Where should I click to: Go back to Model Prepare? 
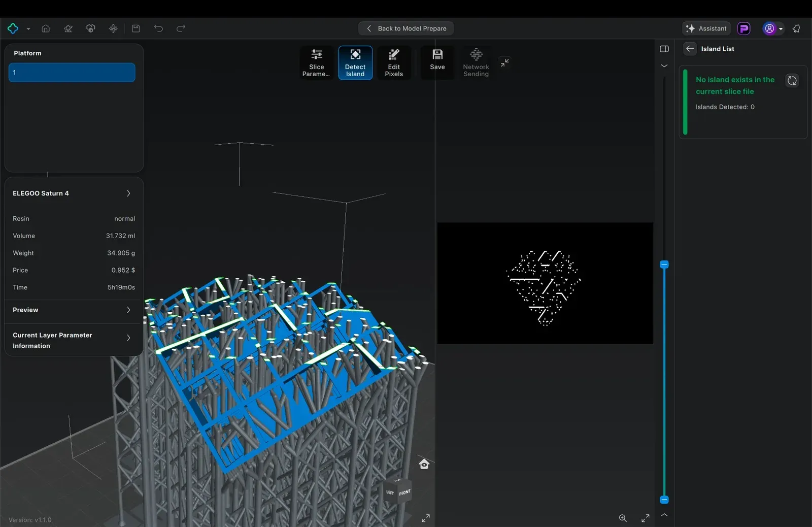pyautogui.click(x=406, y=28)
